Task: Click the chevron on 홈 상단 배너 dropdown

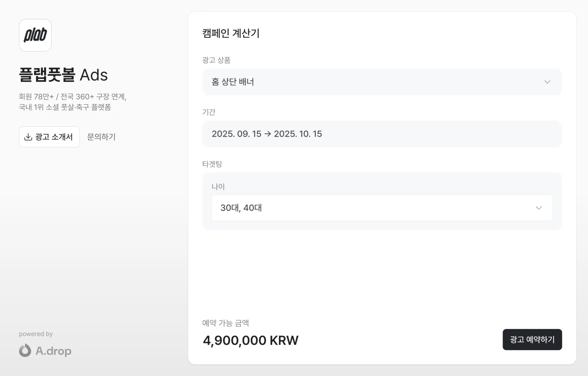Action: pos(547,82)
